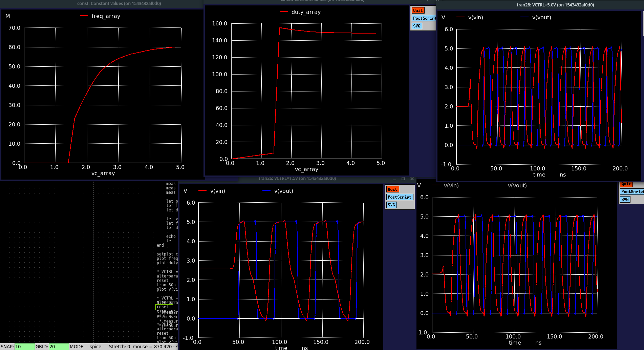This screenshot has height=350, width=644.
Task: Click SVG in the bottom-right plot window
Action: pyautogui.click(x=625, y=200)
